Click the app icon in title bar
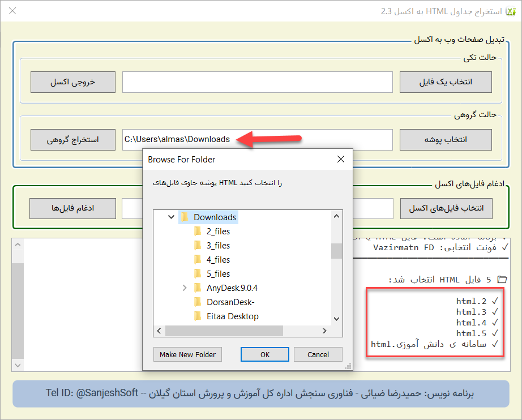 tap(510, 11)
